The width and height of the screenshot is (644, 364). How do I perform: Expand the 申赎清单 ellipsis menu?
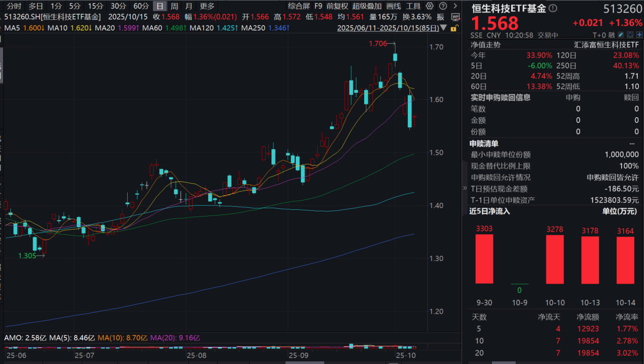coord(632,144)
